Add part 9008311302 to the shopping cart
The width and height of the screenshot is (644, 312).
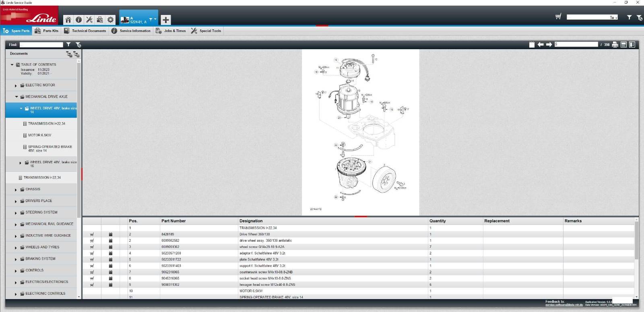click(x=92, y=285)
